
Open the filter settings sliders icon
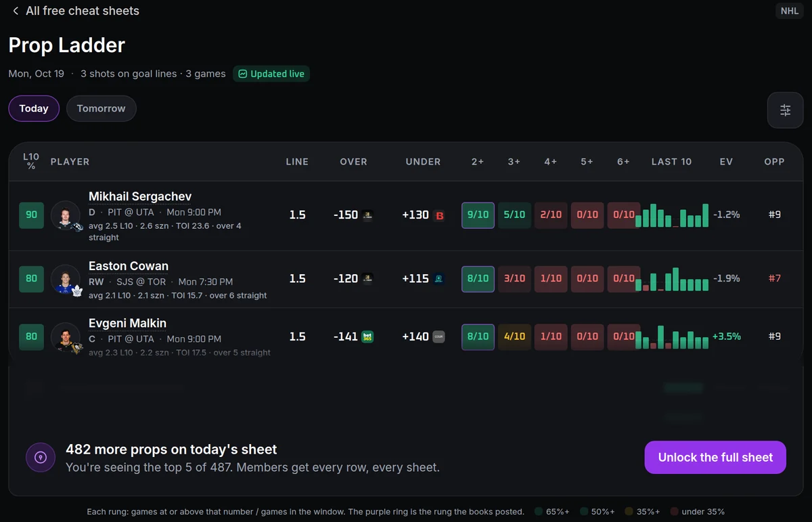(x=785, y=110)
